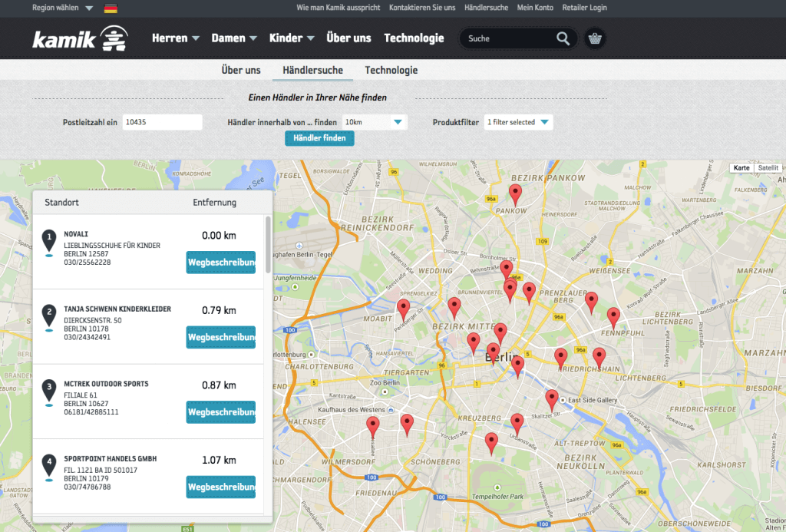Screen dimensions: 786x532
Task: Expand the Herren menu
Action: [176, 38]
